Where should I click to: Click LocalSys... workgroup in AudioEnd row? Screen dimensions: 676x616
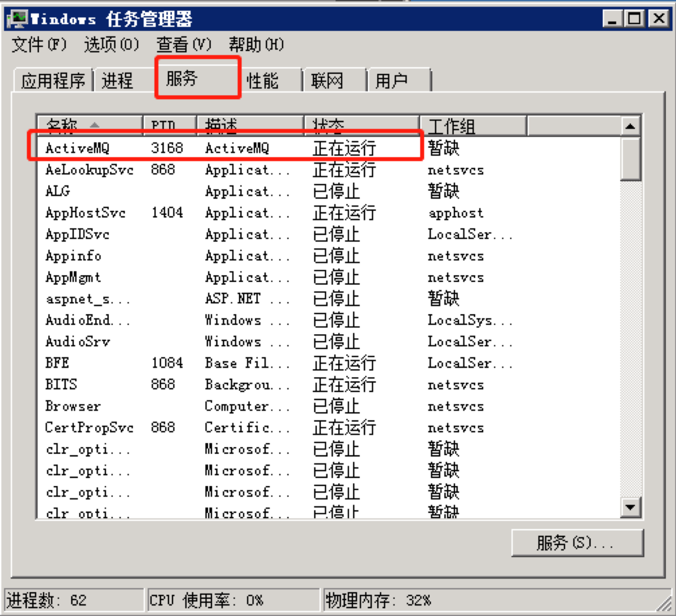click(470, 320)
